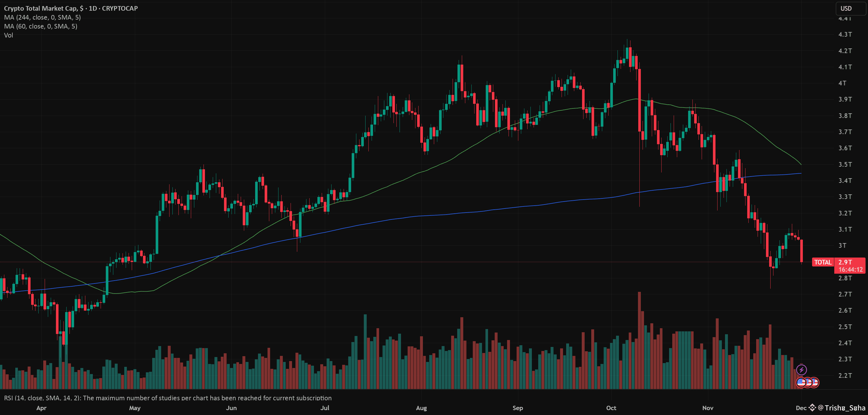This screenshot has height=415, width=868.
Task: Click the 4T level on the price scale
Action: [x=842, y=83]
